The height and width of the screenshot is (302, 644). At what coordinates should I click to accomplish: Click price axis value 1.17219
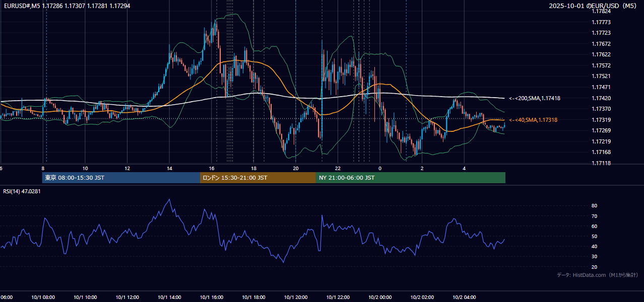point(601,141)
